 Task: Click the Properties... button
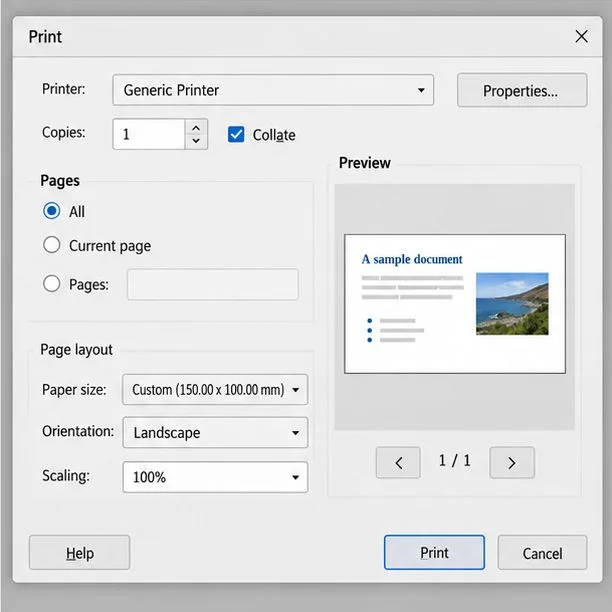(x=522, y=90)
